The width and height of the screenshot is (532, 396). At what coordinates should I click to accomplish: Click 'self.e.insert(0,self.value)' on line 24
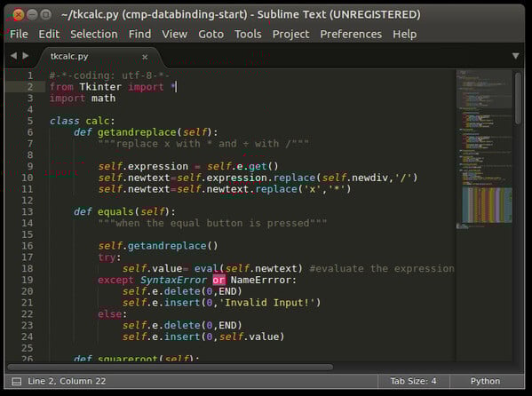pos(203,337)
